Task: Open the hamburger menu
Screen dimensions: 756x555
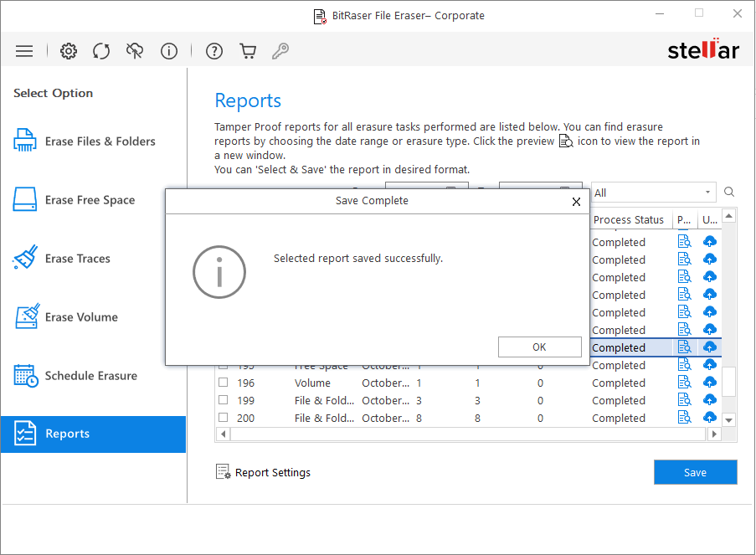Action: [24, 51]
